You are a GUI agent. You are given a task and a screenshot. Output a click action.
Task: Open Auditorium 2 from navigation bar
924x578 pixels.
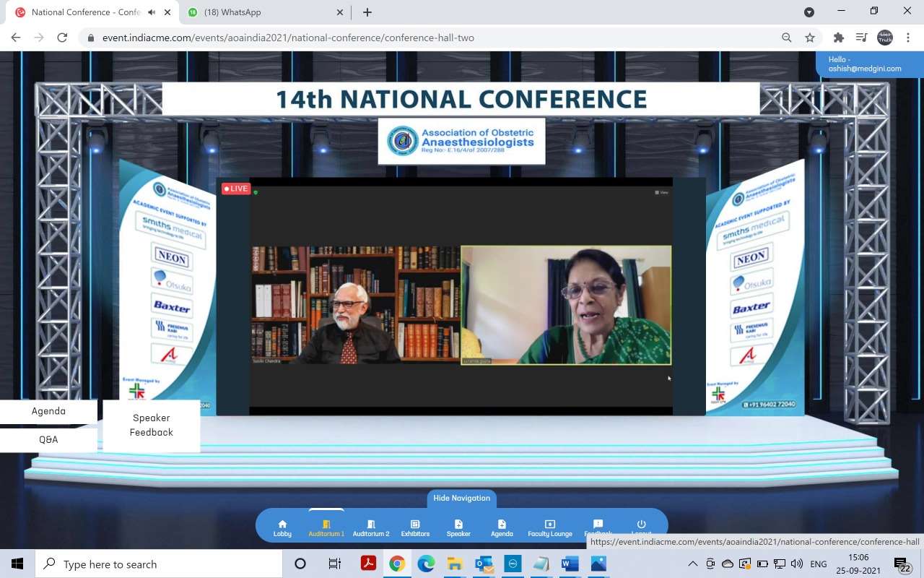[371, 528]
